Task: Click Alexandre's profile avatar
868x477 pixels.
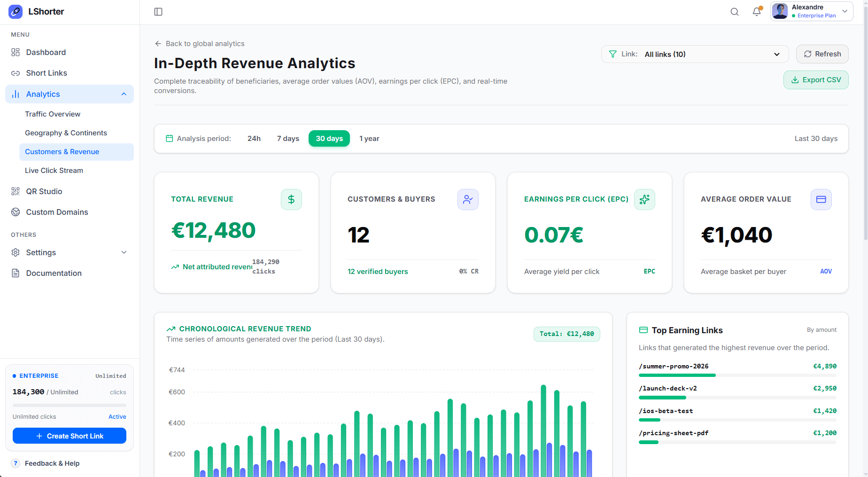Action: pos(780,11)
